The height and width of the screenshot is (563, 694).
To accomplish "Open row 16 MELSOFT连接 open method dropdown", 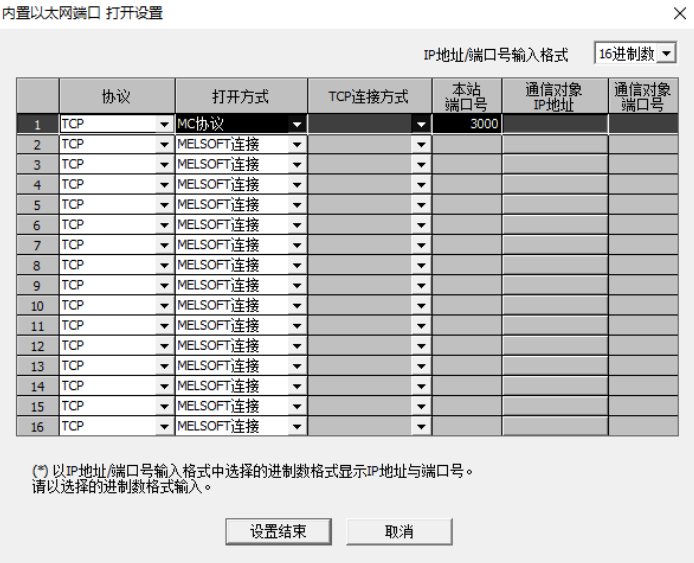I will click(297, 427).
